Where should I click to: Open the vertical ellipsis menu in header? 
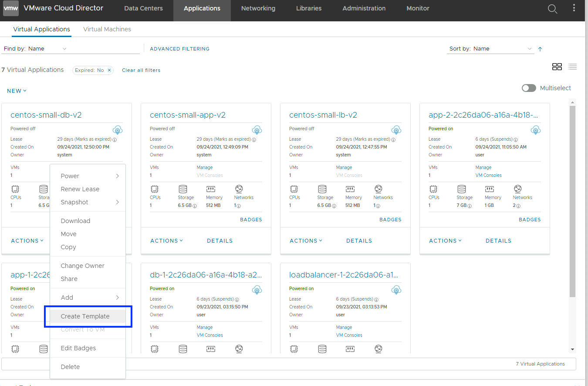[574, 9]
